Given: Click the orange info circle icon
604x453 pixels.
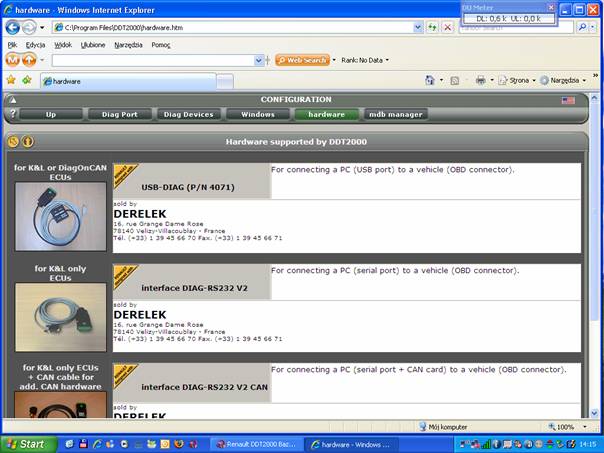Looking at the screenshot, I should [x=27, y=142].
